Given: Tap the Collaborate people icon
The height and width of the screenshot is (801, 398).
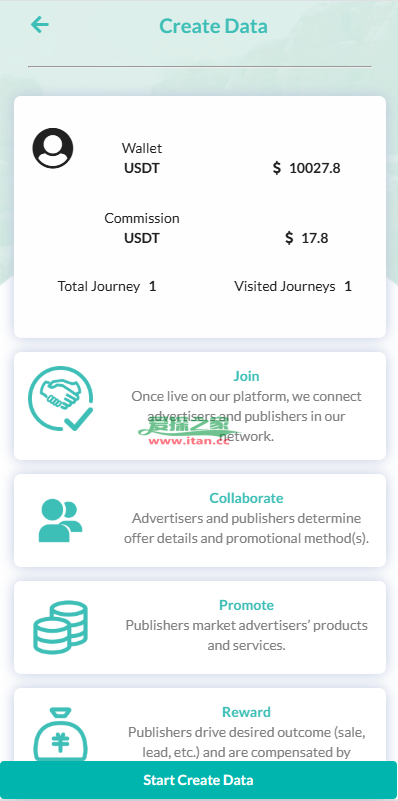Looking at the screenshot, I should click(x=60, y=521).
